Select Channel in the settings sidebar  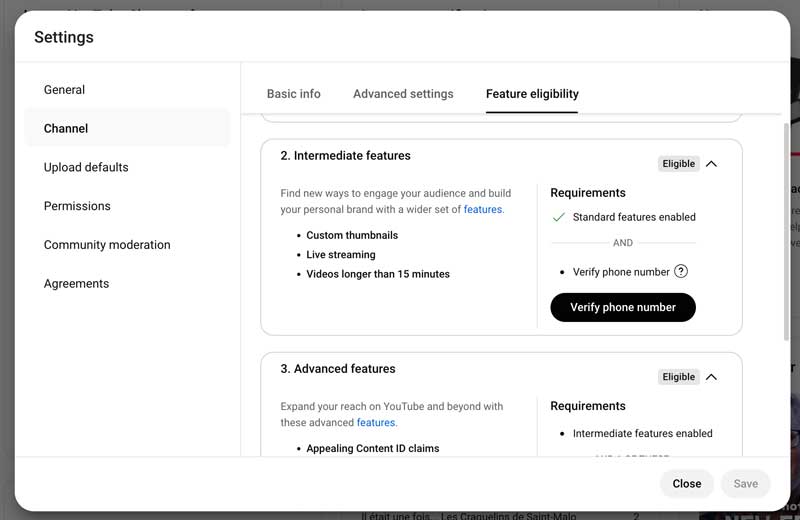(66, 129)
